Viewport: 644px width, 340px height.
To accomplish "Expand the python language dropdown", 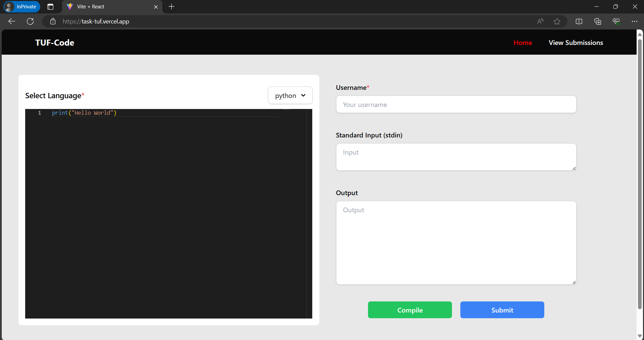I will (290, 96).
